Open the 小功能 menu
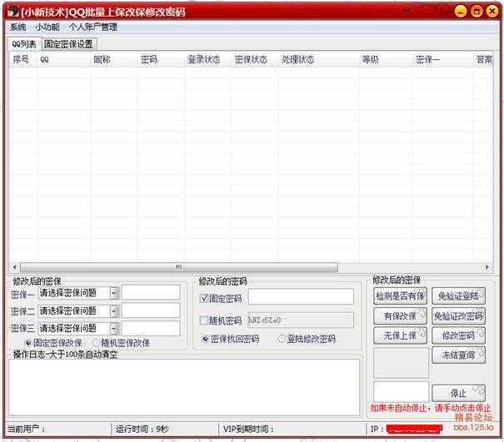 point(47,27)
